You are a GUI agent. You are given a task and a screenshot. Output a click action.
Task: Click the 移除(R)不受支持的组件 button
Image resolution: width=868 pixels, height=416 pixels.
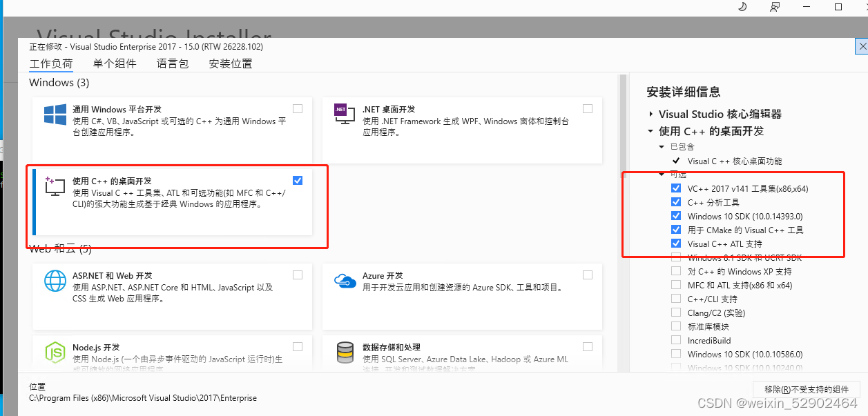806,389
